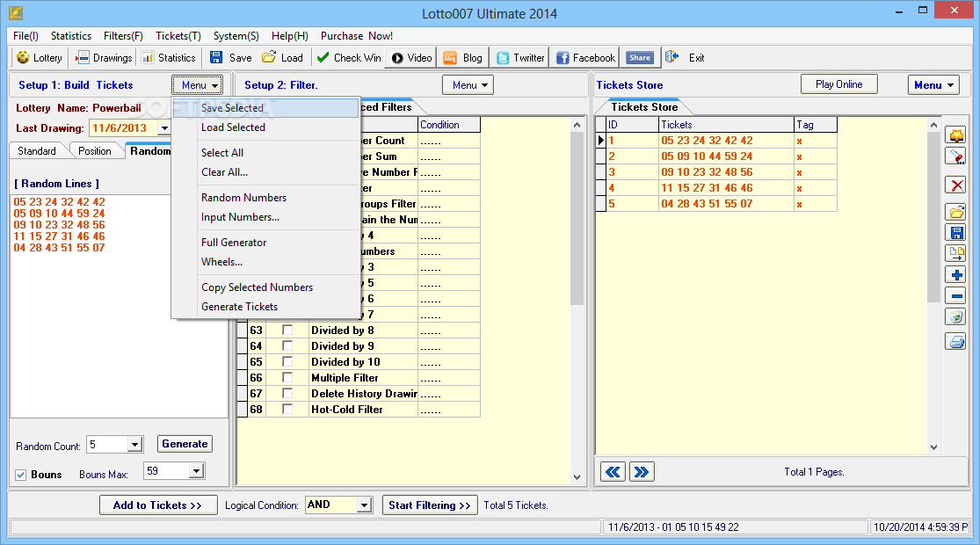Check the box for Divided by 10 filter
The height and width of the screenshot is (545, 980).
point(287,362)
